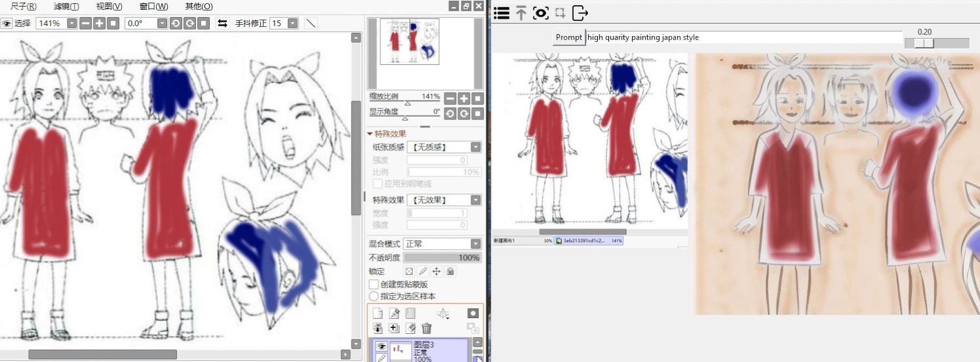Click the layer mask circle-in-square icon

(473, 314)
